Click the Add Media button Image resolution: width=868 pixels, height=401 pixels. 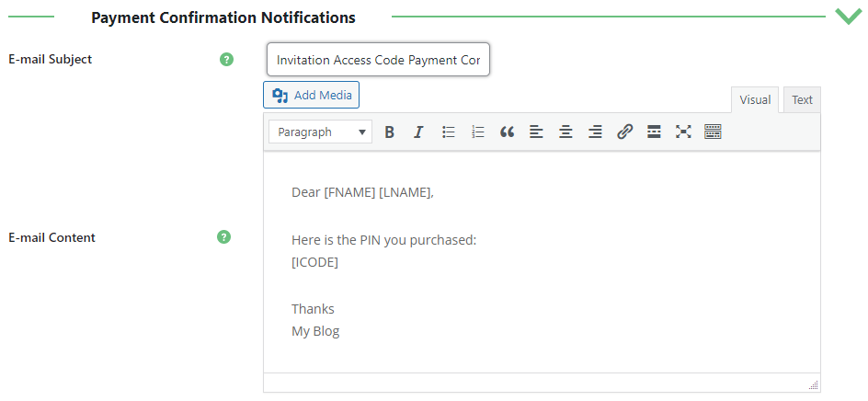click(311, 95)
